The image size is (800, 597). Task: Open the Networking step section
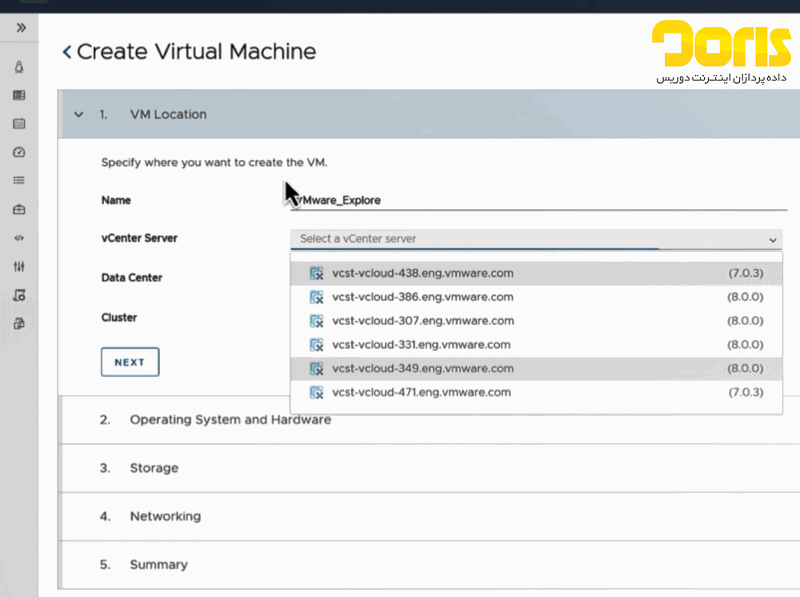165,517
